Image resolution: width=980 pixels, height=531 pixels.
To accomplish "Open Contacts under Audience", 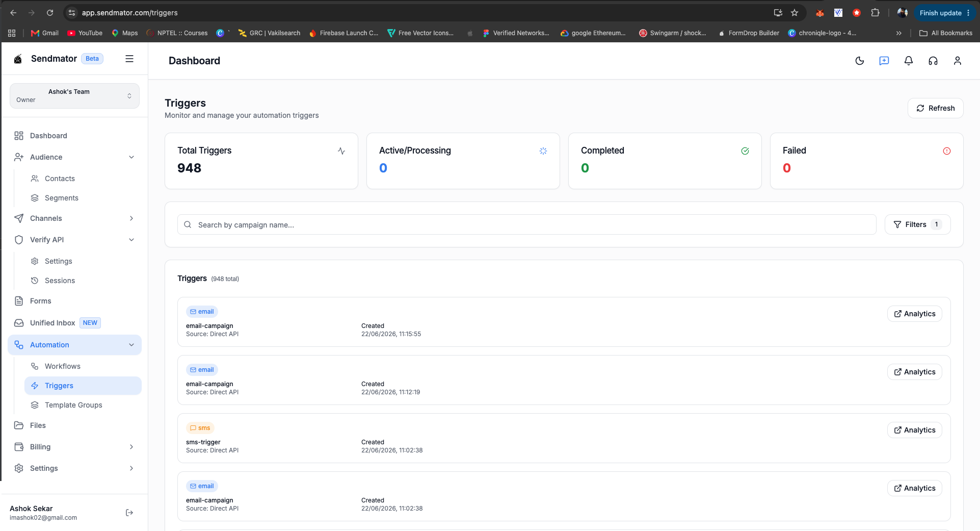I will coord(83,179).
